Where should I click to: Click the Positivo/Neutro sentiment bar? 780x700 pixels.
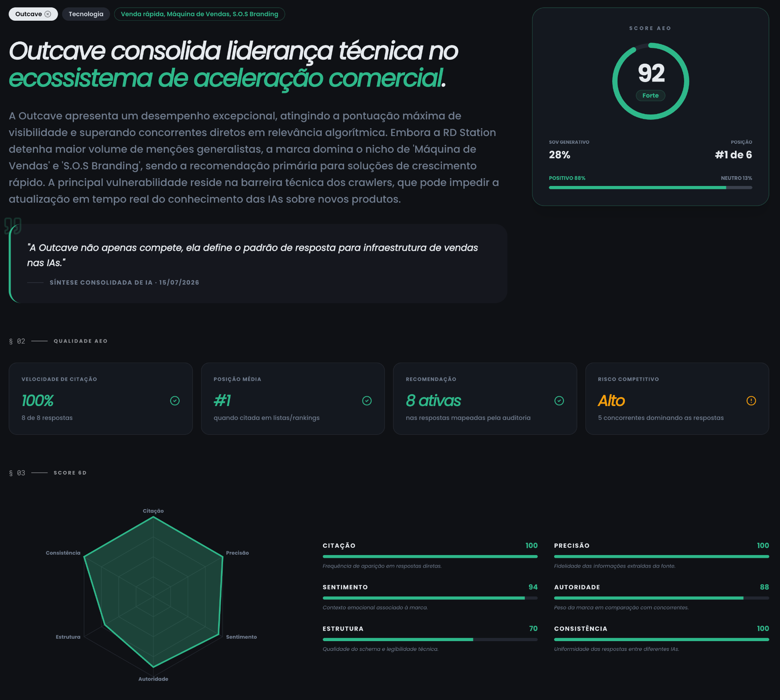point(650,188)
